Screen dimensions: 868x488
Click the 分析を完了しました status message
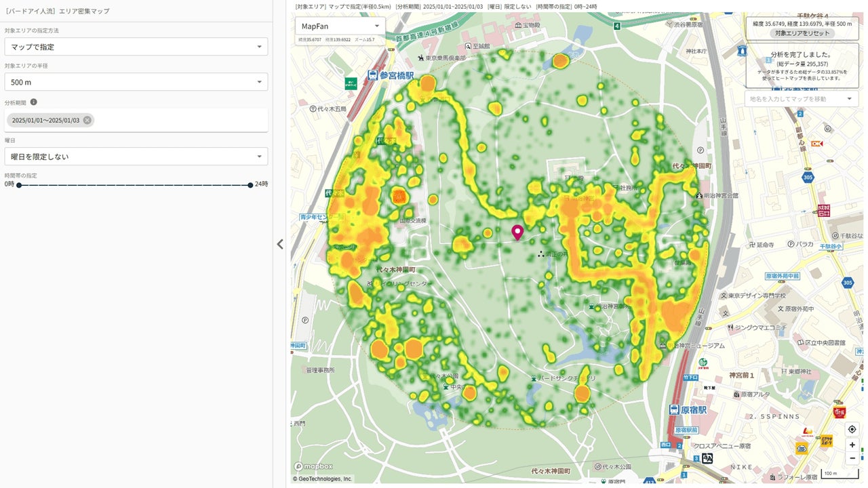point(802,54)
